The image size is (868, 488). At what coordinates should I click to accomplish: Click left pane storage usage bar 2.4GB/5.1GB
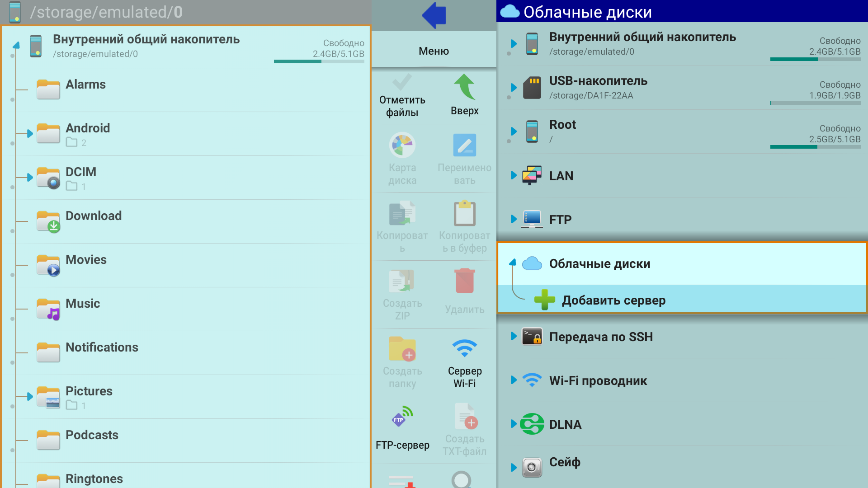coord(319,61)
